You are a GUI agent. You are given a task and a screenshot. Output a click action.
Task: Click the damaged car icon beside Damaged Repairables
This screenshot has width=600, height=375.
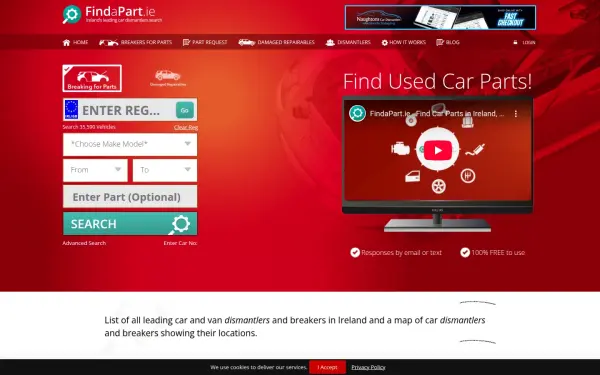(x=246, y=42)
